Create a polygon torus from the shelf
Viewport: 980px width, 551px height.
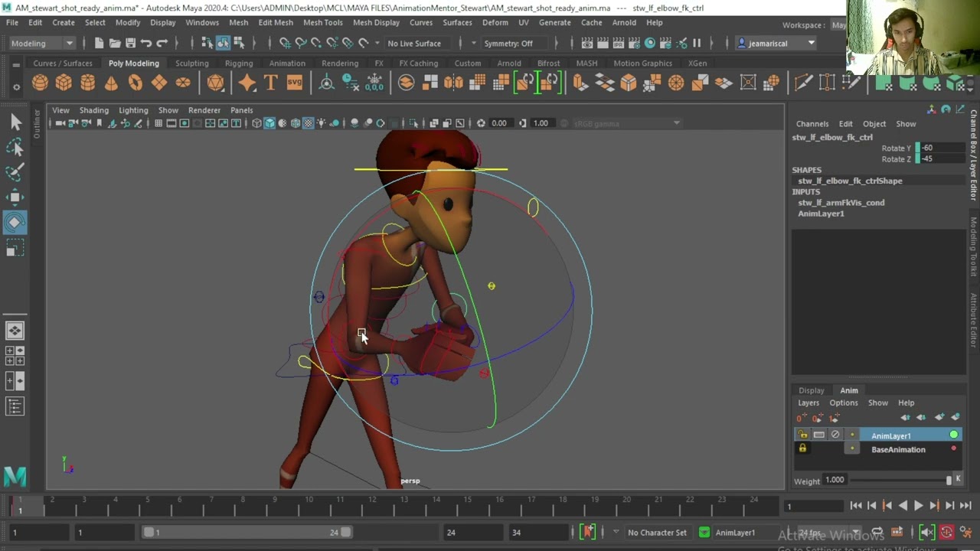[136, 83]
